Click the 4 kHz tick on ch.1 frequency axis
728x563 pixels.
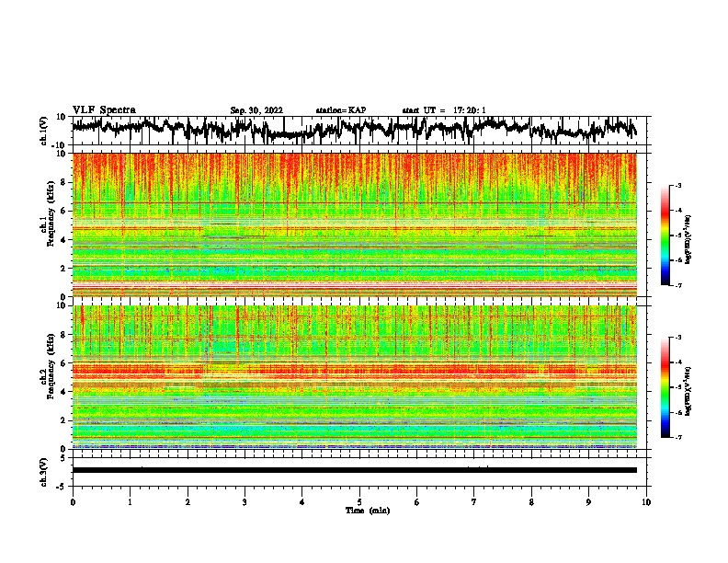point(64,240)
